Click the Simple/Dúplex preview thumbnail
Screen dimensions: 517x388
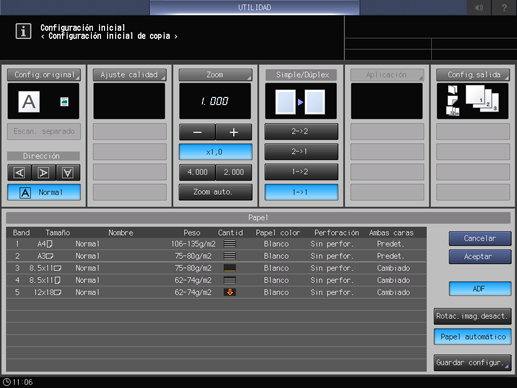click(301, 101)
